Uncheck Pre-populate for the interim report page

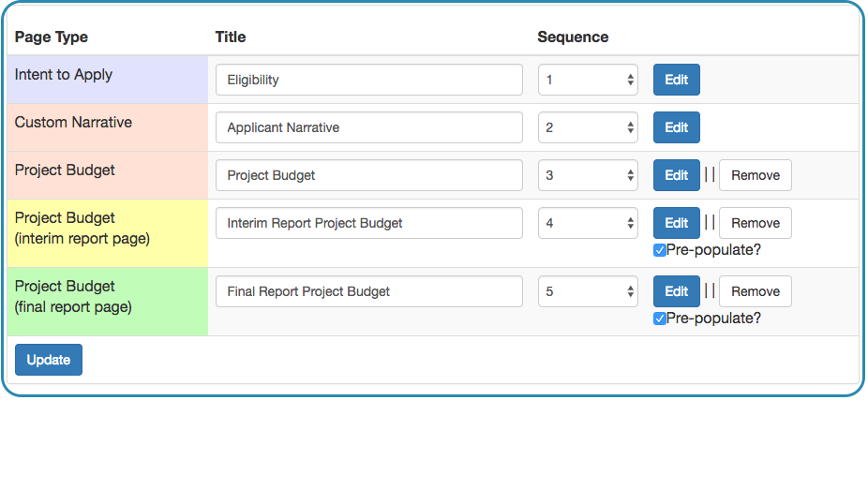point(659,250)
